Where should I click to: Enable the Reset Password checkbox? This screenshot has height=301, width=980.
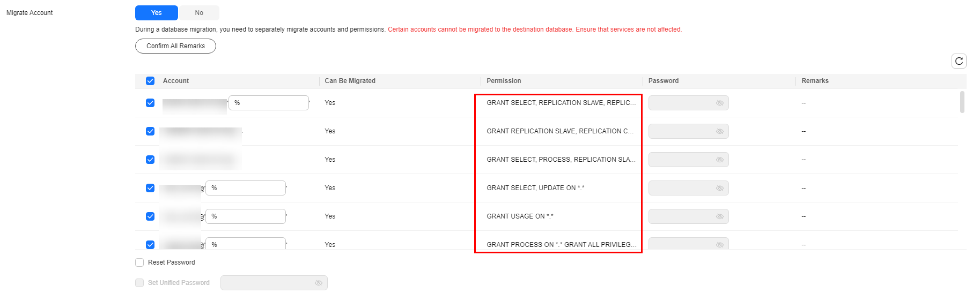pyautogui.click(x=139, y=262)
